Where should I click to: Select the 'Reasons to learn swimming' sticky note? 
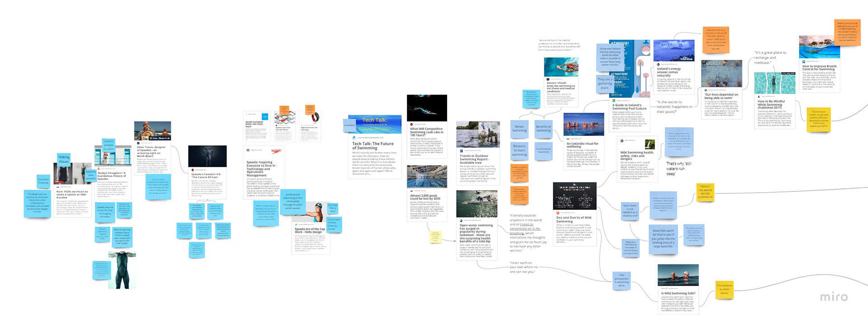tap(519, 150)
